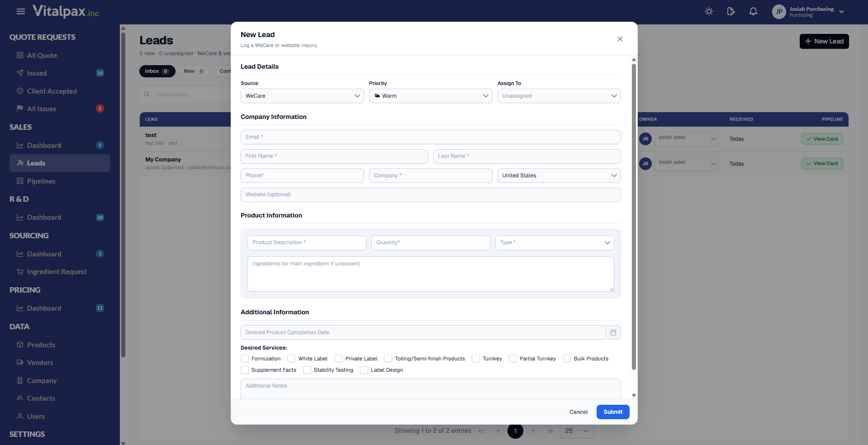Click the Ingredient Request cart icon
The width and height of the screenshot is (868, 445).
pos(20,272)
